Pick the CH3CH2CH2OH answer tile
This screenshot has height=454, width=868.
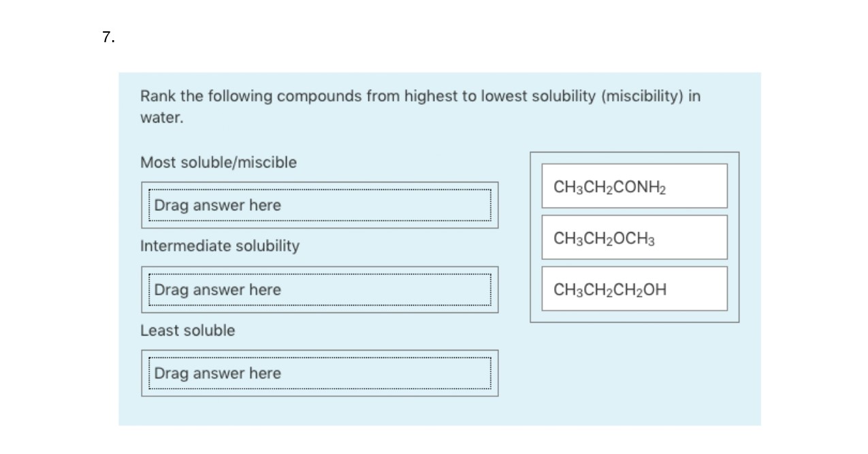(x=634, y=289)
